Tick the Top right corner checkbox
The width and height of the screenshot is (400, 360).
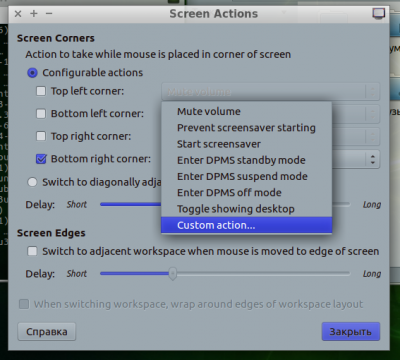click(x=41, y=136)
